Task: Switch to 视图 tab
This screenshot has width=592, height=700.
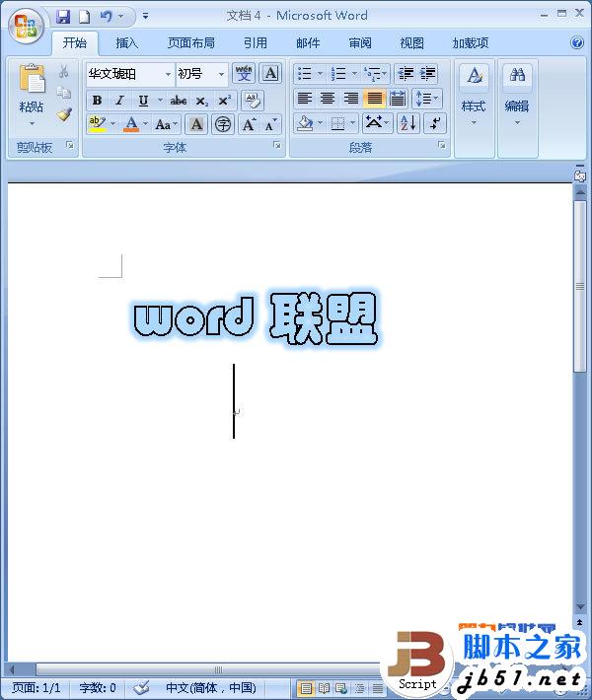Action: pyautogui.click(x=411, y=43)
